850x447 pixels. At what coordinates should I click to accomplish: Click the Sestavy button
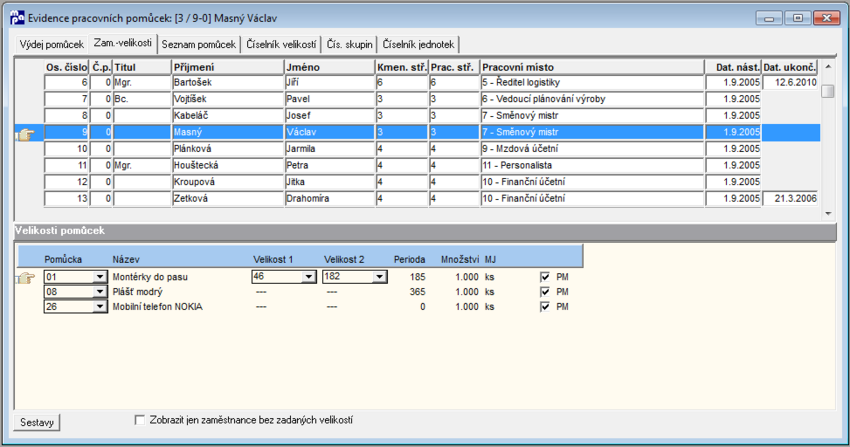(37, 422)
